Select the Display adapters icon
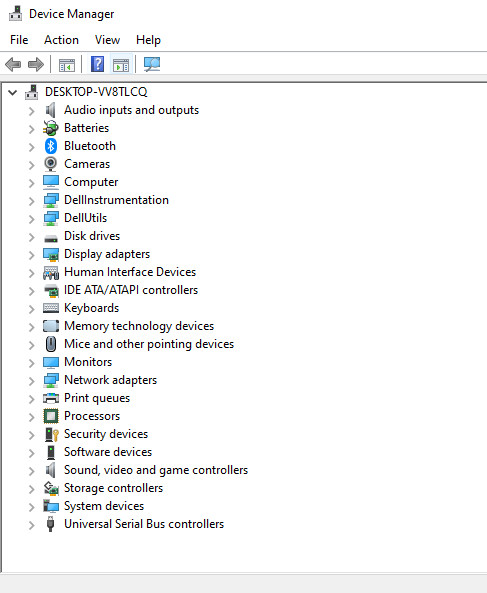The width and height of the screenshot is (487, 593). (51, 254)
